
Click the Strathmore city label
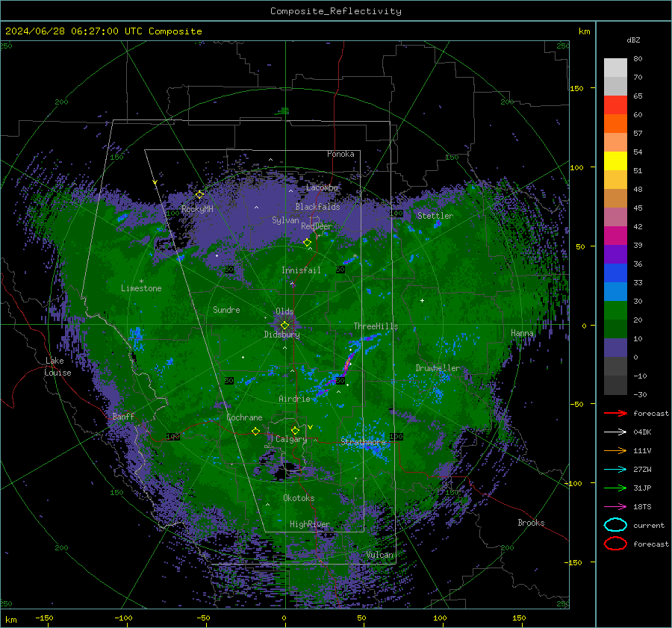[363, 442]
